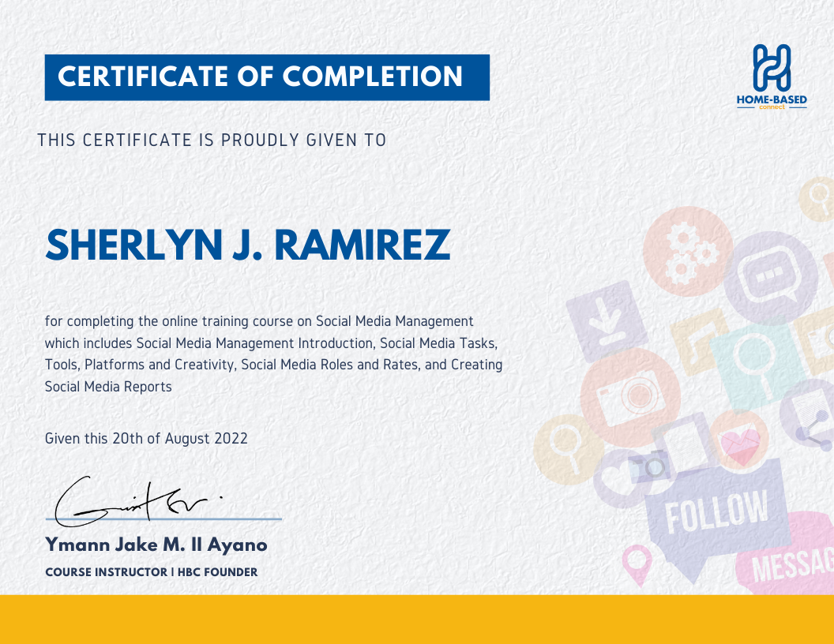This screenshot has width=834, height=644.
Task: Click the Home-Based Connect logo
Action: click(x=770, y=77)
